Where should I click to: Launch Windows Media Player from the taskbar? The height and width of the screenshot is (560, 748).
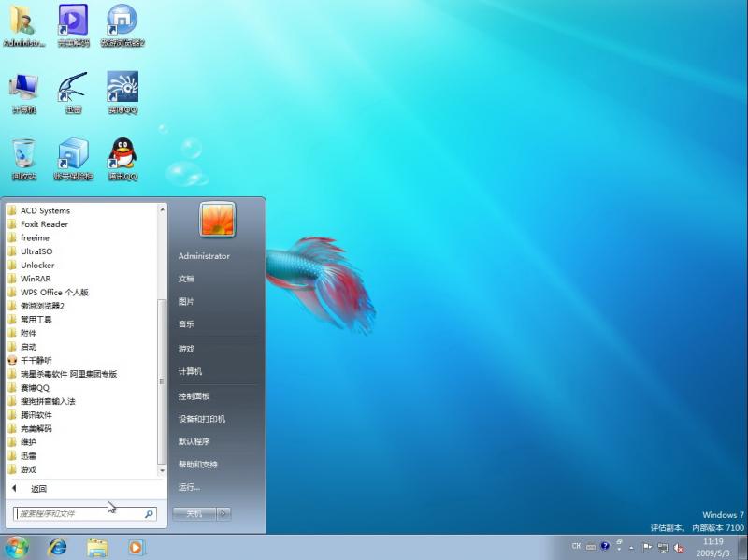[x=137, y=548]
